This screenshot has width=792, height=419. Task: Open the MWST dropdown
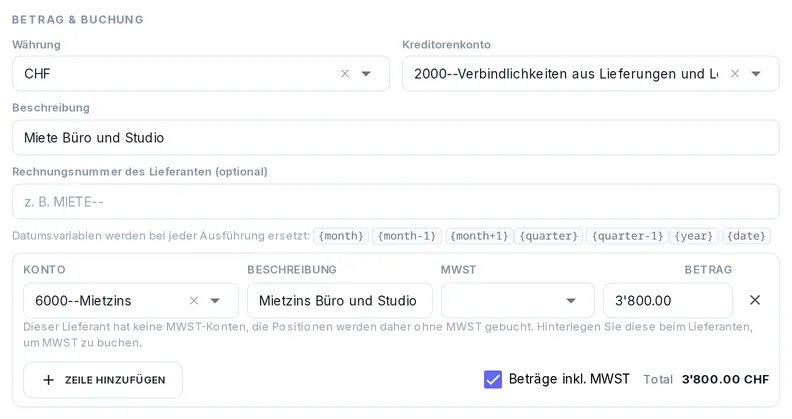(x=518, y=300)
